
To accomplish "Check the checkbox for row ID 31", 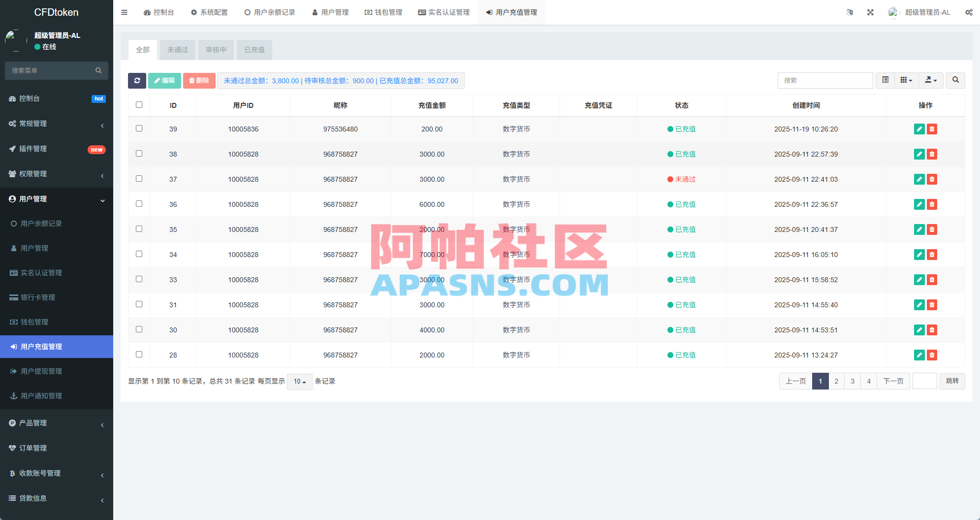I will click(x=139, y=304).
